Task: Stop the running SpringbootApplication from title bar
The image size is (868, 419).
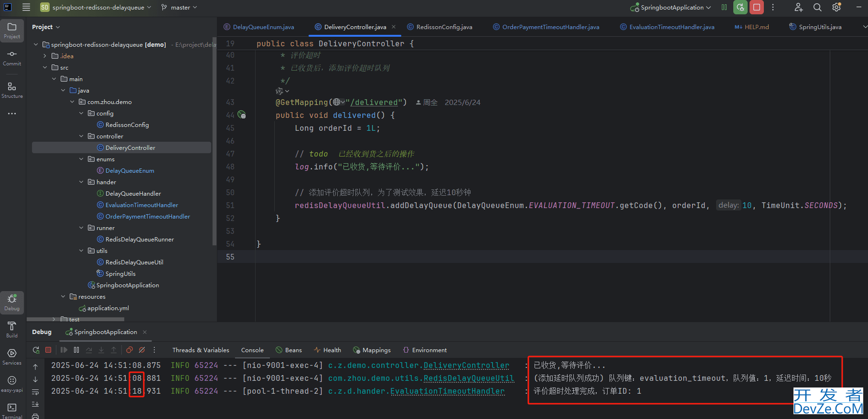Action: point(757,7)
